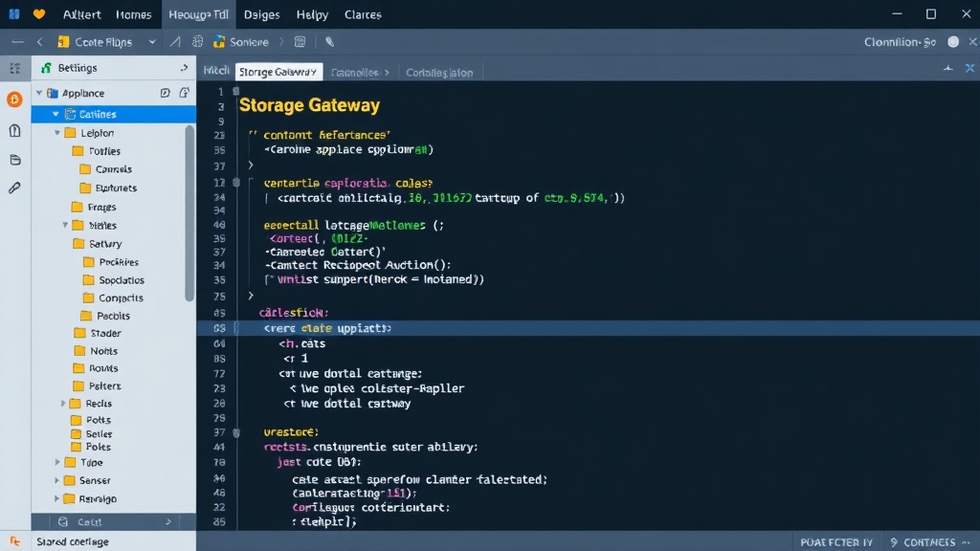Screen dimensions: 980x551
Task: Click the slash edit icon in toolbar
Action: coord(175,42)
